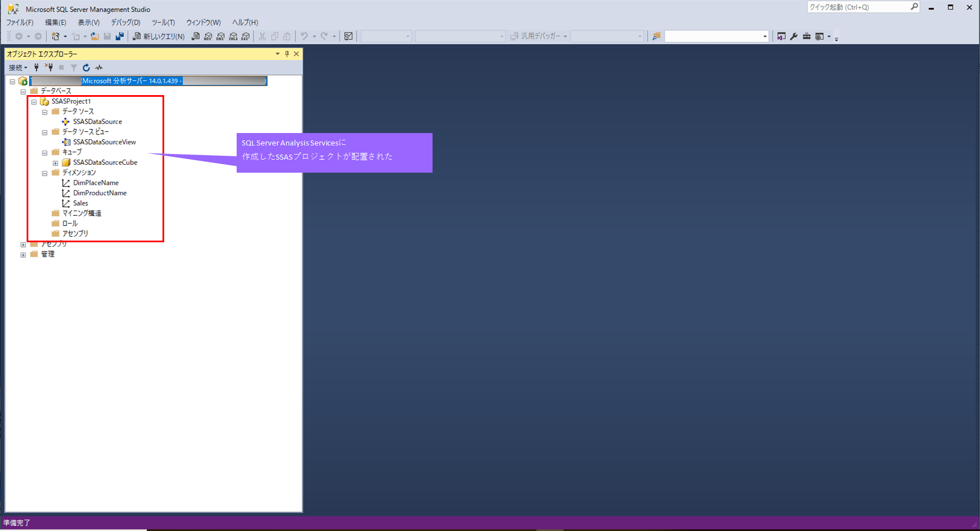The width and height of the screenshot is (980, 531).
Task: Click the magnifier icon in Quick Launch
Action: point(914,7)
